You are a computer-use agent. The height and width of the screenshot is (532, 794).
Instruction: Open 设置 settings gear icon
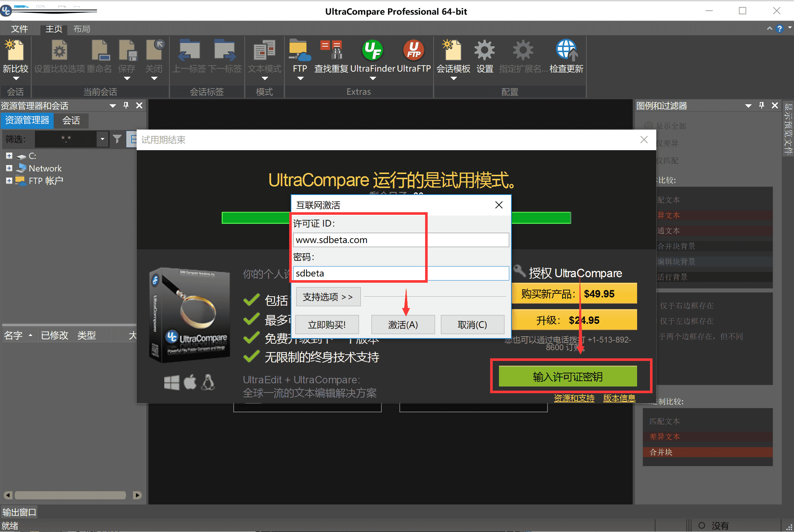485,50
